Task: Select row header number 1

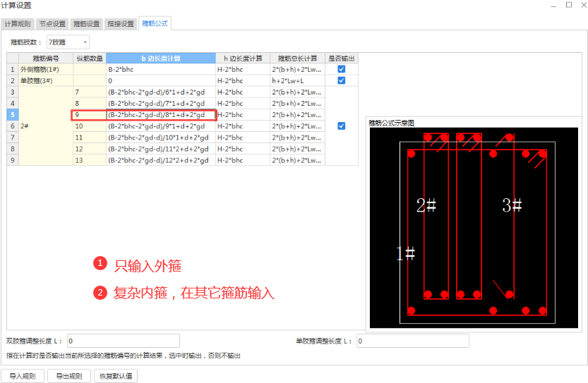Action: tap(13, 69)
